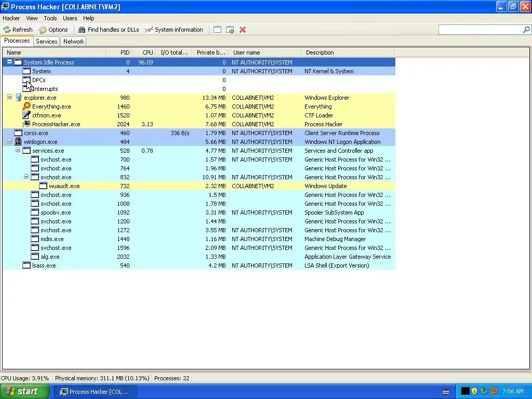This screenshot has width=532, height=399.
Task: Click the Physical memory status entry
Action: point(102,378)
